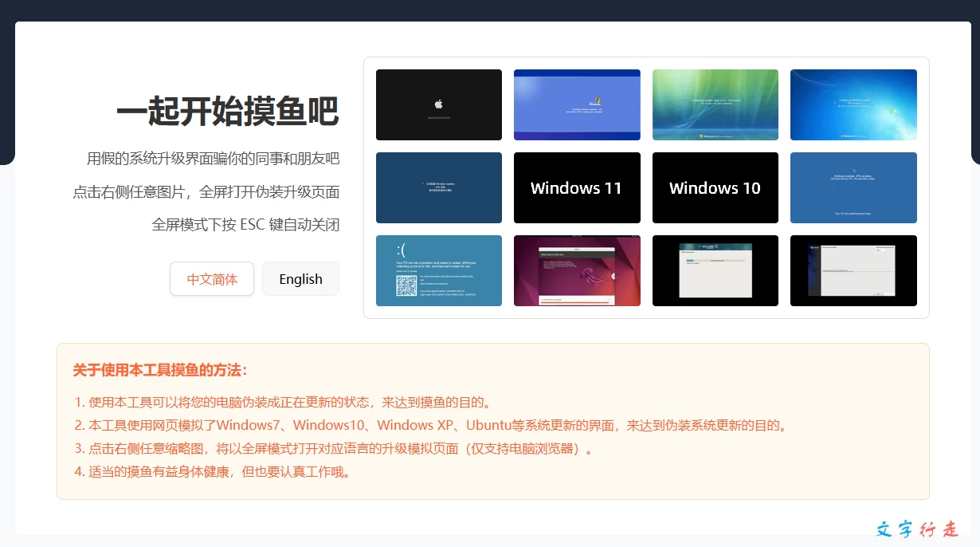This screenshot has width=980, height=547.
Task: Switch language to 中文简体
Action: pyautogui.click(x=212, y=279)
